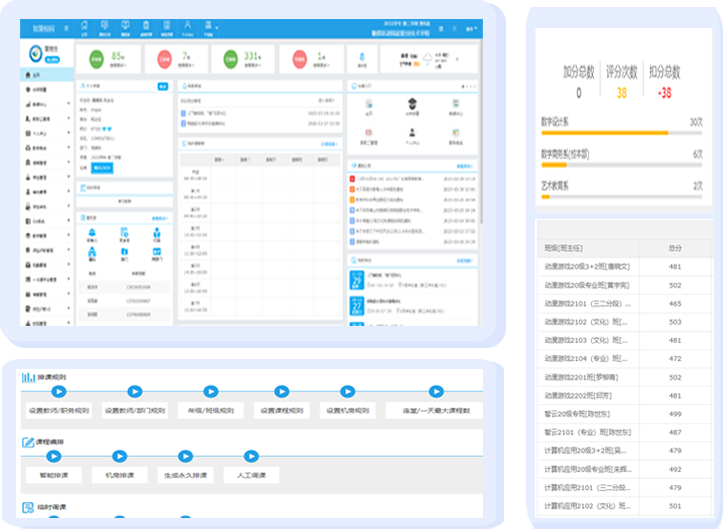The image size is (723, 529).
Task: Open the user dropdown at top right
Action: pos(470,30)
